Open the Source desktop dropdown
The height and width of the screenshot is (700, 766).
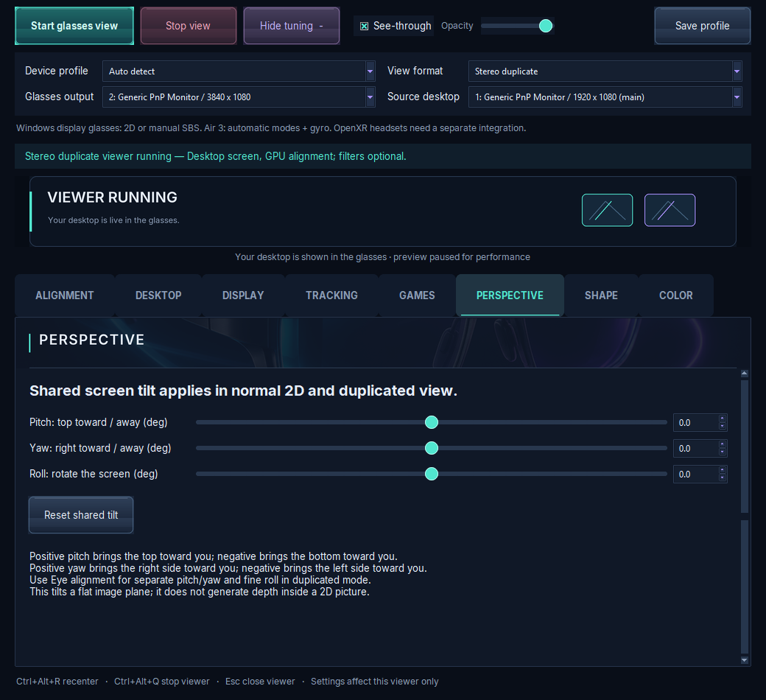605,97
